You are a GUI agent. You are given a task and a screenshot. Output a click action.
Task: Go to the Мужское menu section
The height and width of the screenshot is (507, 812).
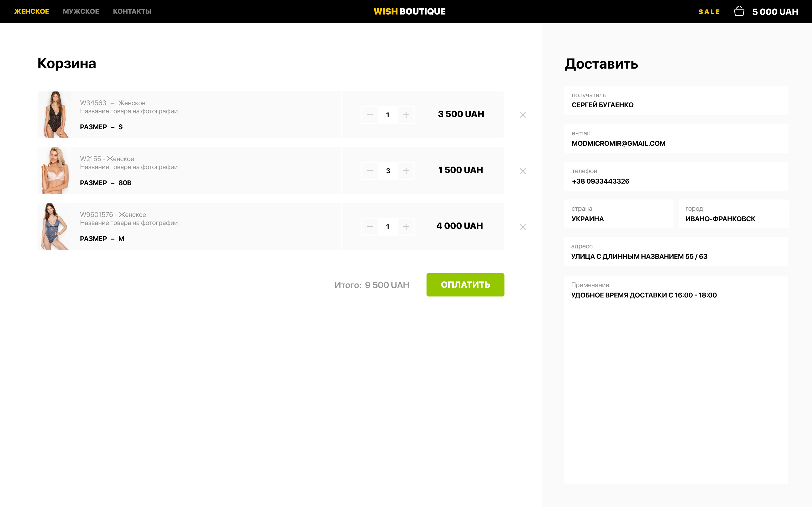(81, 11)
